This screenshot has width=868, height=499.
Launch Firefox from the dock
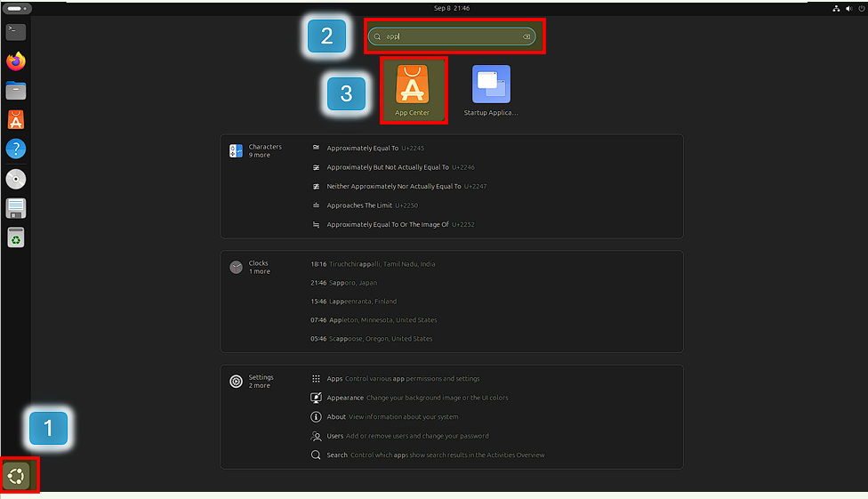tap(15, 60)
